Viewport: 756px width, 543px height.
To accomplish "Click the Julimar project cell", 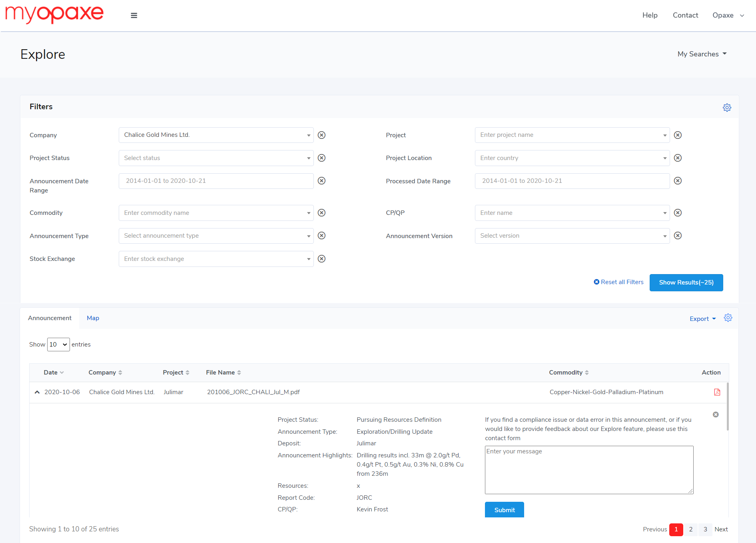I will (x=173, y=392).
